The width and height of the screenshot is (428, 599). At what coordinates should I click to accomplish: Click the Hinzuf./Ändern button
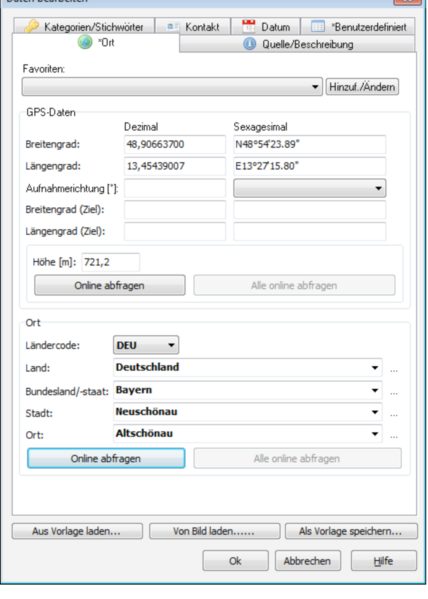point(362,87)
